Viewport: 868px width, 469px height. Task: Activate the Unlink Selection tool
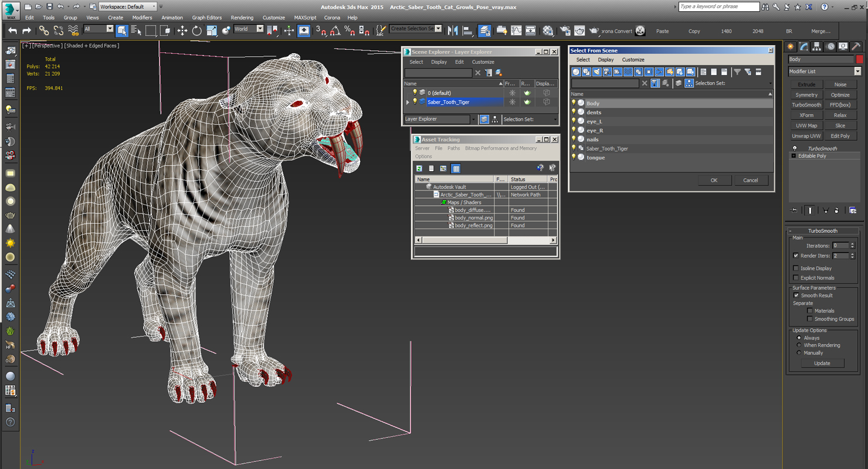point(59,30)
